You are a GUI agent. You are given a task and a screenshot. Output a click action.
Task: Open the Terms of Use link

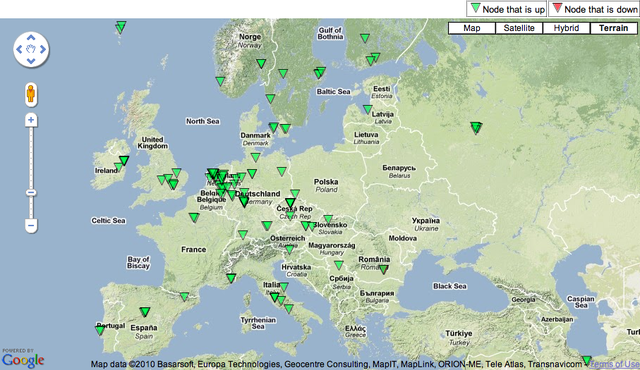click(x=615, y=364)
